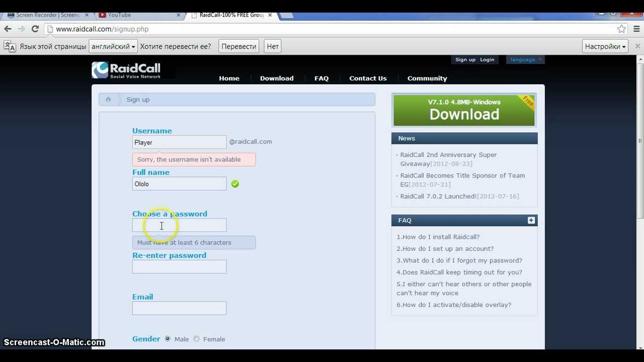Close the RaidCall tab
The width and height of the screenshot is (644, 362).
pos(271,15)
